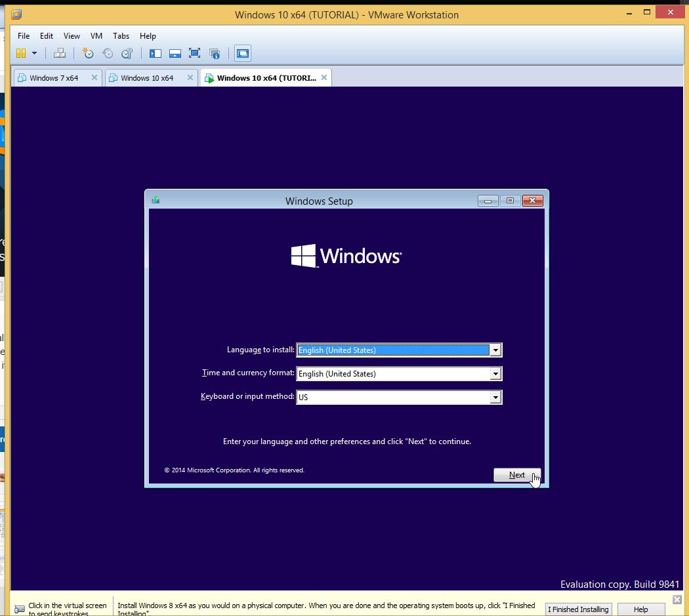Close the Windows 10 x64 (TUTORIAL) tab
Viewport: 689px width, 616px height.
pos(324,78)
